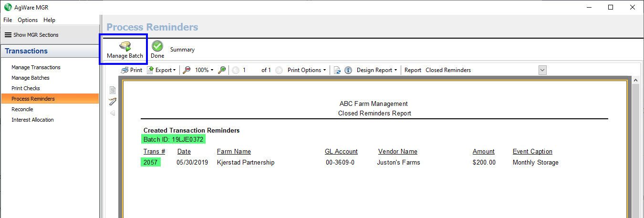The image size is (644, 218).
Task: Click the refresh report icon
Action: 337,70
